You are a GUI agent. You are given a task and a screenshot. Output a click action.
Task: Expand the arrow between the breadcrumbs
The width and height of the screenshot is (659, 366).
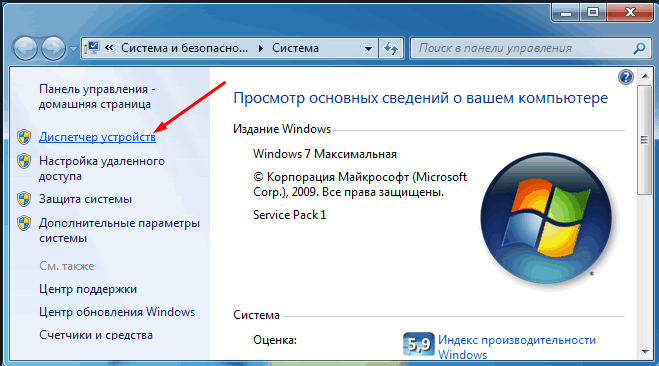[261, 48]
